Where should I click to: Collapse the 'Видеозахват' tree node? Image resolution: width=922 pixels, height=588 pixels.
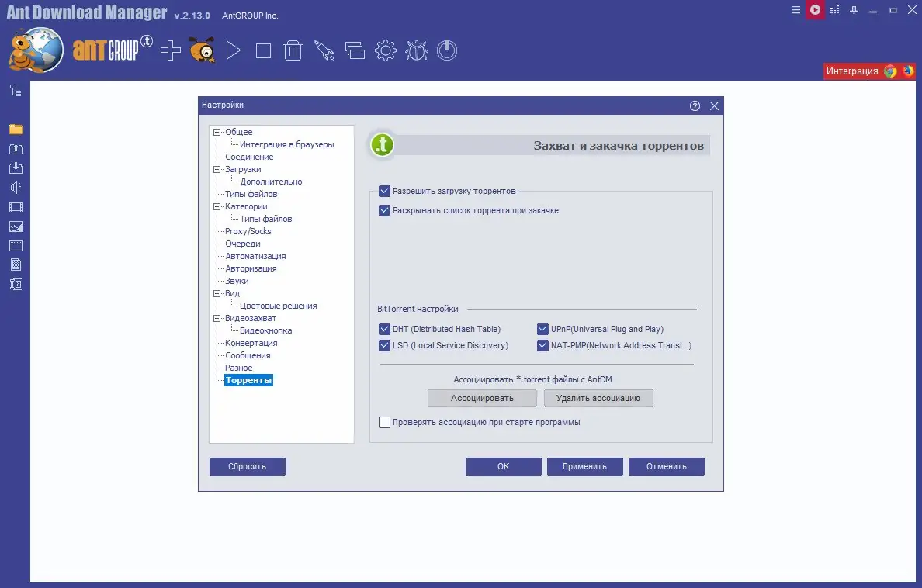point(217,318)
